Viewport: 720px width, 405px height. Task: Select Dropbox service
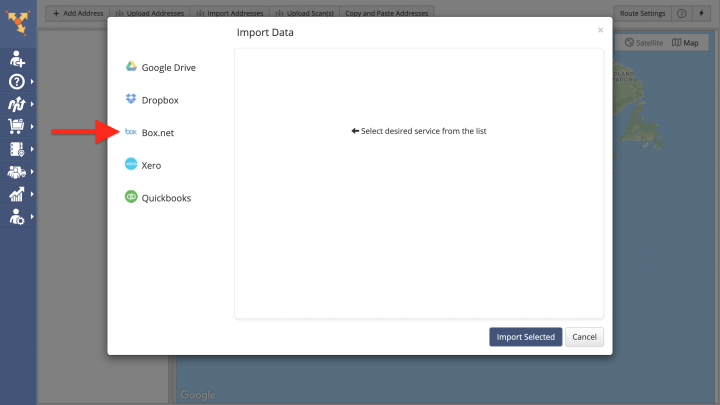[x=152, y=100]
